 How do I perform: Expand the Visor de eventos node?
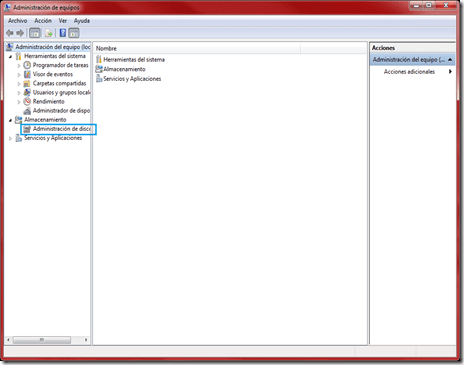point(19,75)
